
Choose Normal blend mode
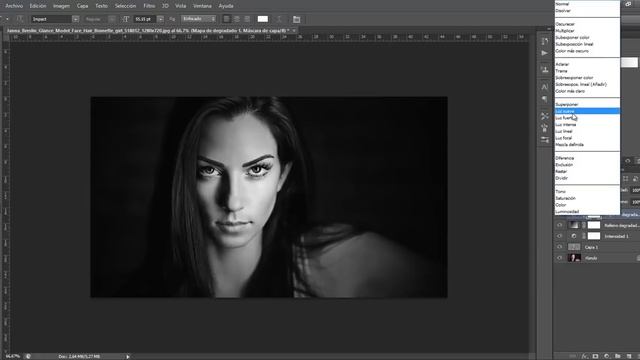tap(587, 4)
